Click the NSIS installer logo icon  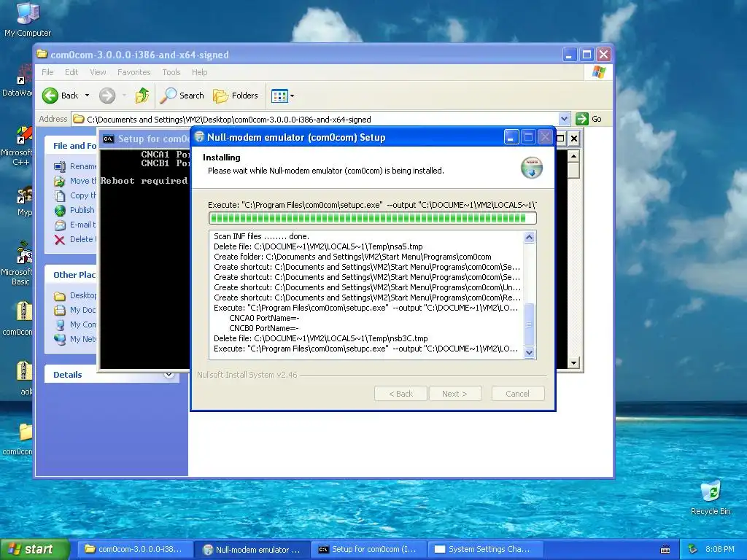(532, 168)
